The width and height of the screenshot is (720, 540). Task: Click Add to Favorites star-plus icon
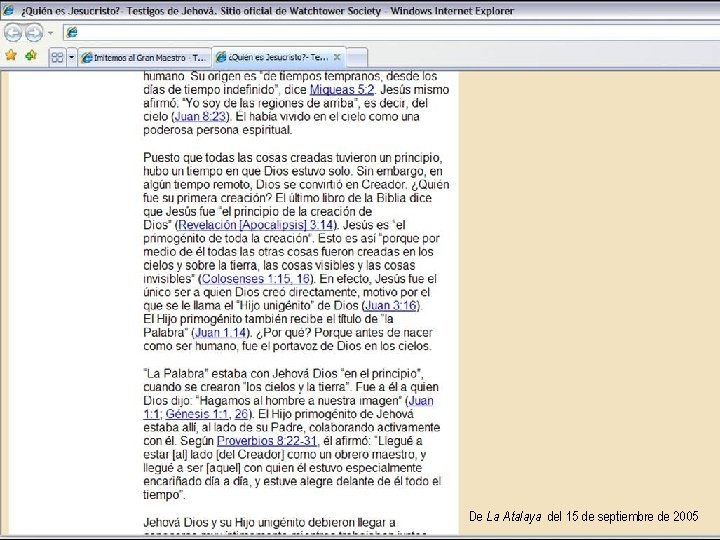(31, 56)
